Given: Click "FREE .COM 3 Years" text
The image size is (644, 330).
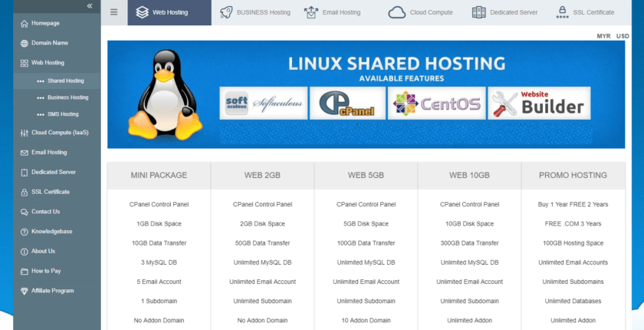Looking at the screenshot, I should click(573, 223).
